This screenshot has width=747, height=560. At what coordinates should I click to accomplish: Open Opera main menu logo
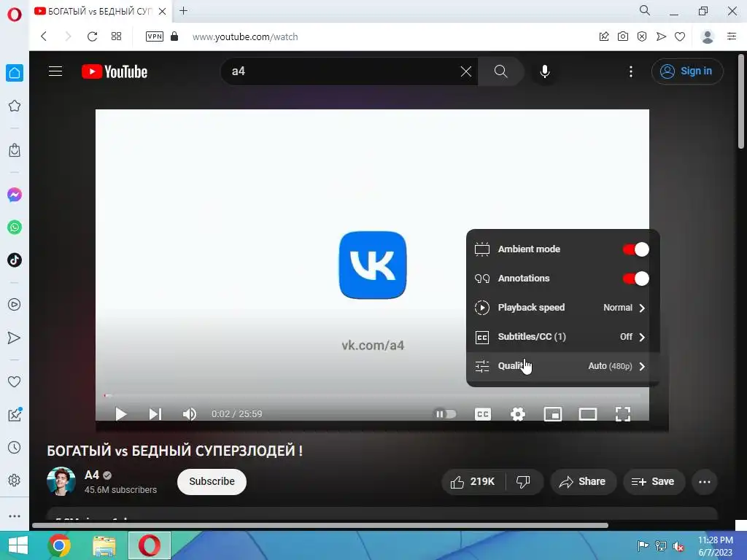15,15
